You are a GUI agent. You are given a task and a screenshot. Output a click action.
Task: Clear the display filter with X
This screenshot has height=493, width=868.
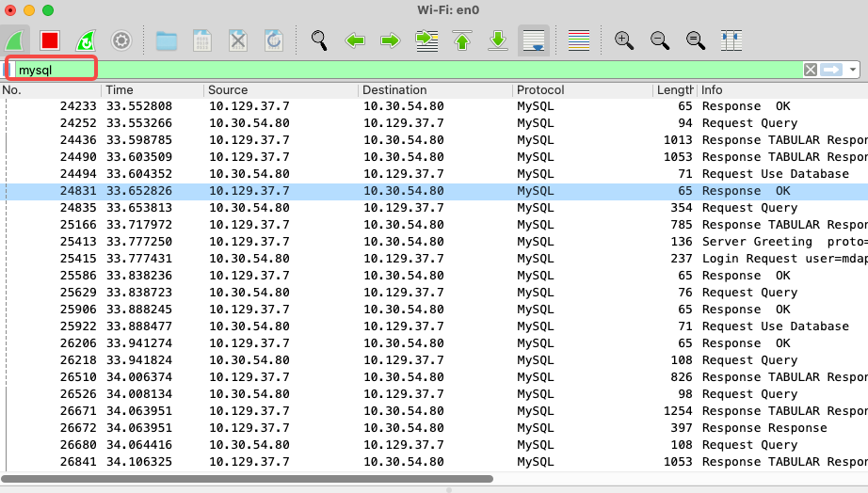tap(811, 70)
